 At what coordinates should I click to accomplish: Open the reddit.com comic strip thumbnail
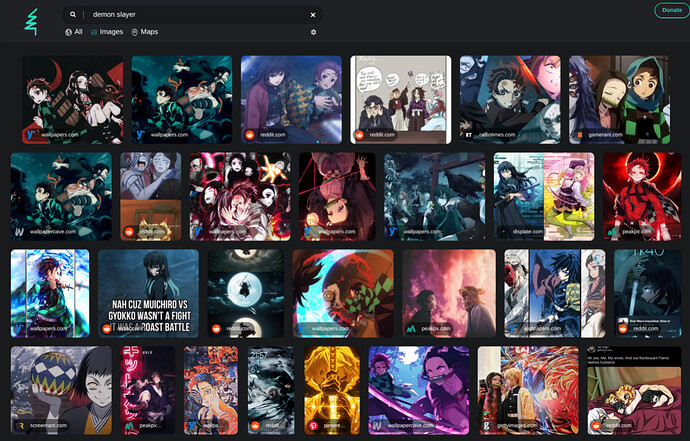400,99
